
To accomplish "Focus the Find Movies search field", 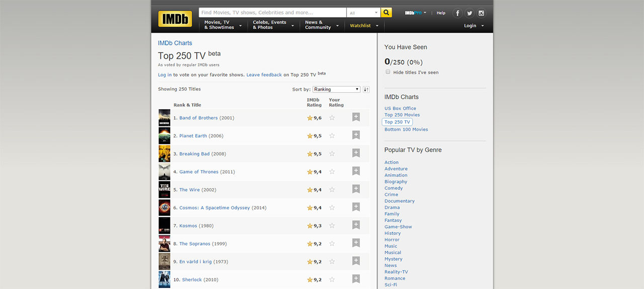I will click(x=273, y=13).
